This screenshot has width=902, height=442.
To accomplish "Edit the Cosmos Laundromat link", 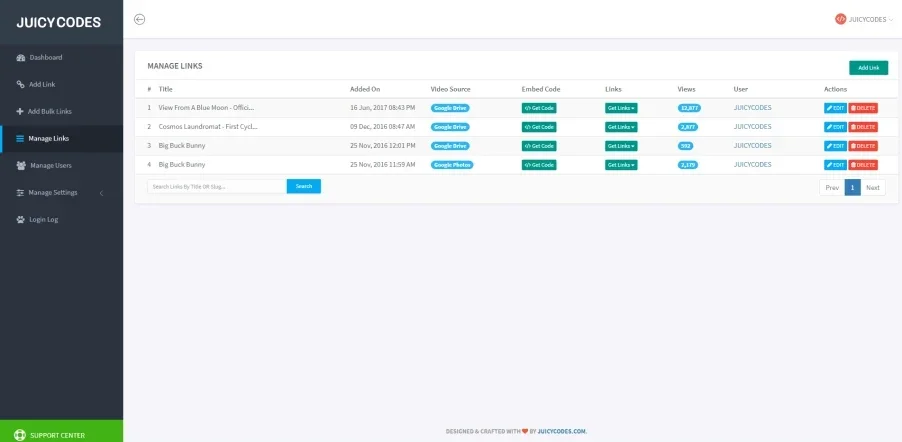I will [835, 127].
